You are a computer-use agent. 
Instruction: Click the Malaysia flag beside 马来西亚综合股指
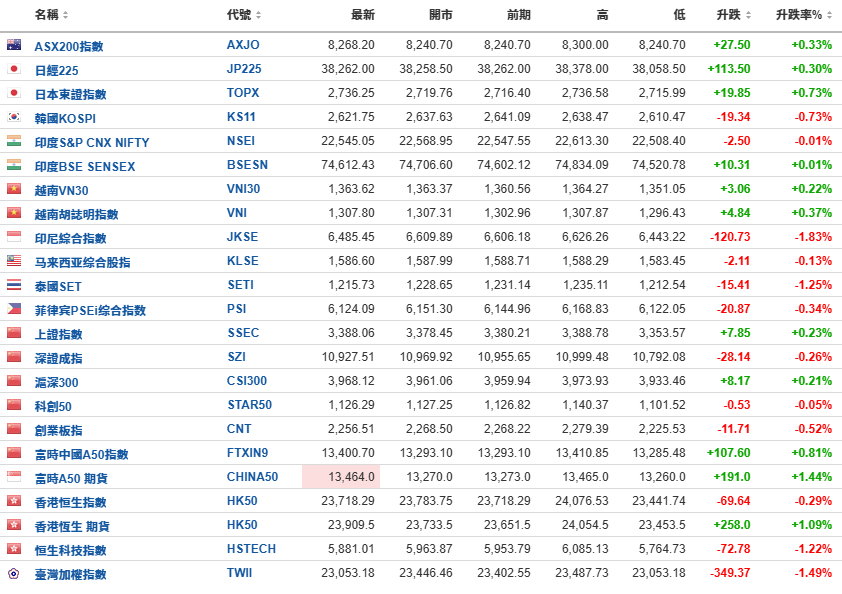pos(14,261)
